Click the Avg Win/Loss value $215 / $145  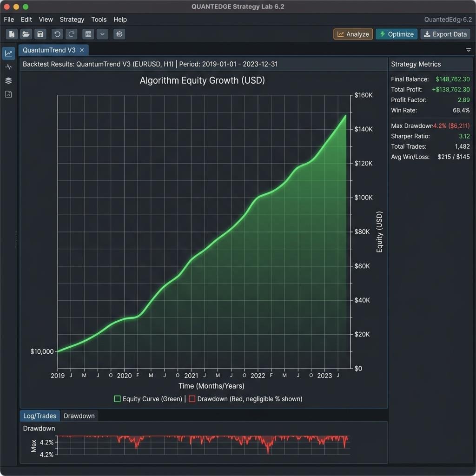click(454, 157)
